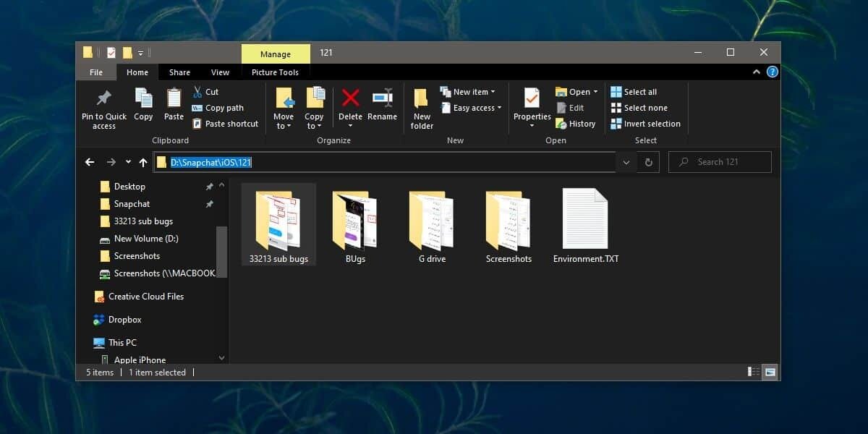Click the Paste clipboard icon
The height and width of the screenshot is (434, 868).
pos(174,99)
